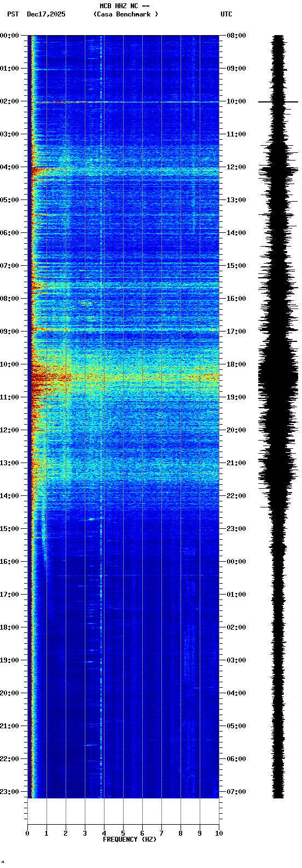Click the frequency axis value 0
This screenshot has height=868, width=302.
27,833
